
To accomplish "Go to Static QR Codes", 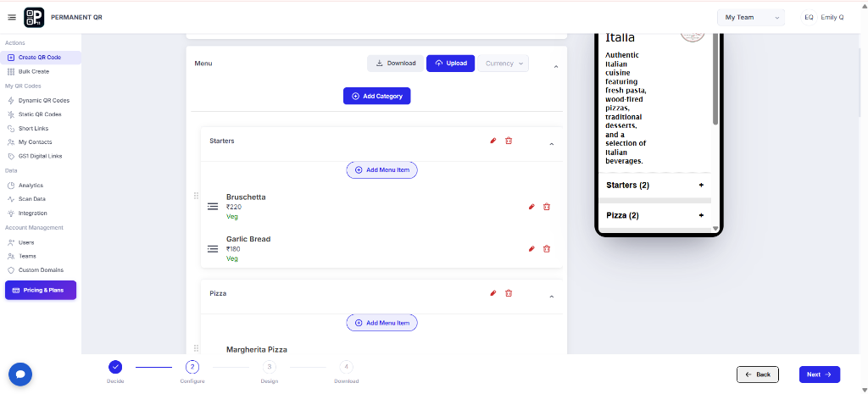I will coord(41,114).
